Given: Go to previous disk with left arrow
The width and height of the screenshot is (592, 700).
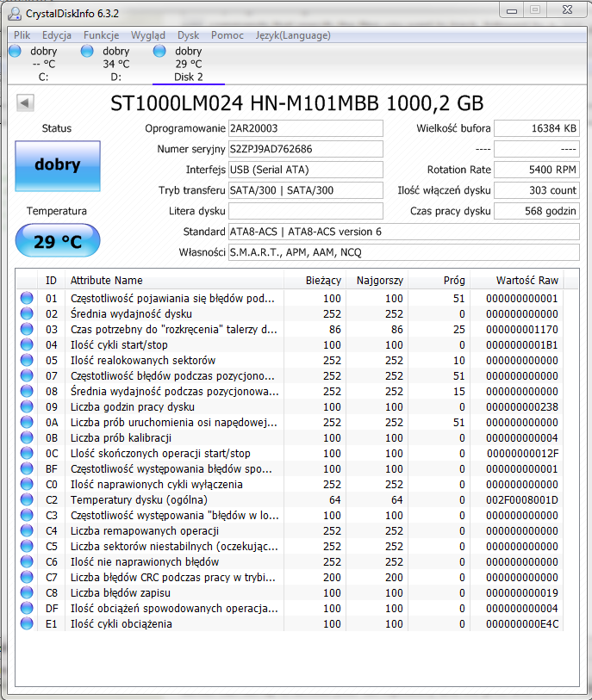Looking at the screenshot, I should coord(25,103).
